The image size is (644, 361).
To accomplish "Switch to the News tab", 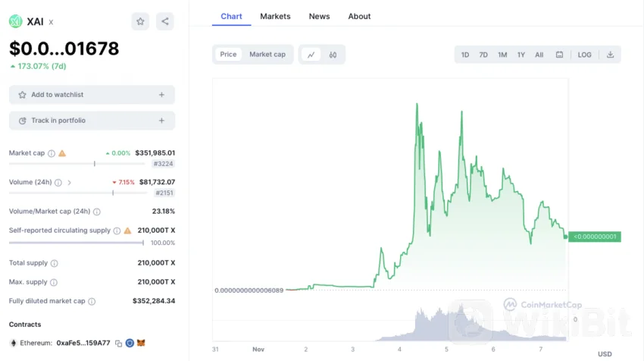I will (x=319, y=16).
